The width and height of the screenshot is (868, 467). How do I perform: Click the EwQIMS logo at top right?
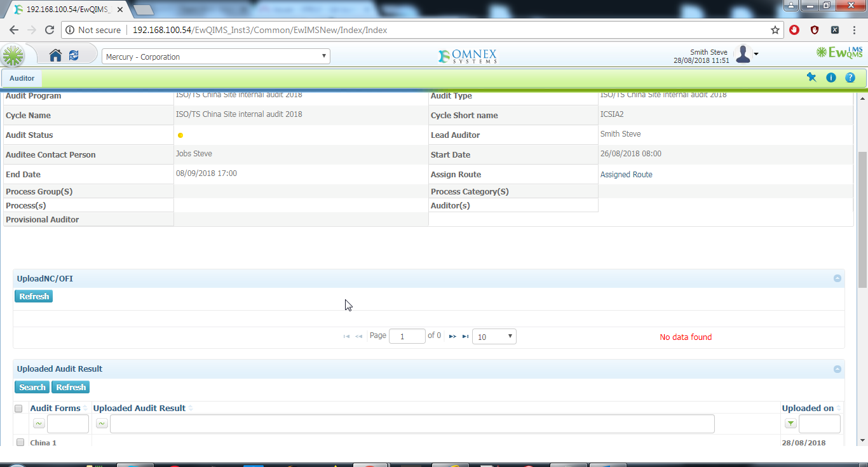[840, 53]
